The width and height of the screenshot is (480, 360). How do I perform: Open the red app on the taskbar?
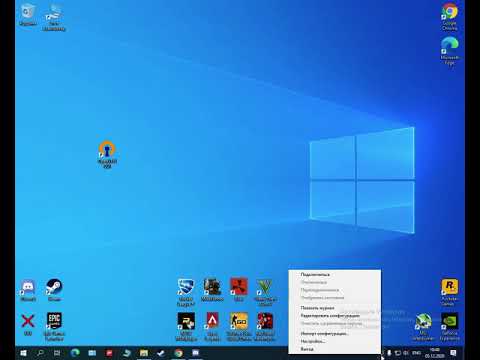(x=109, y=353)
